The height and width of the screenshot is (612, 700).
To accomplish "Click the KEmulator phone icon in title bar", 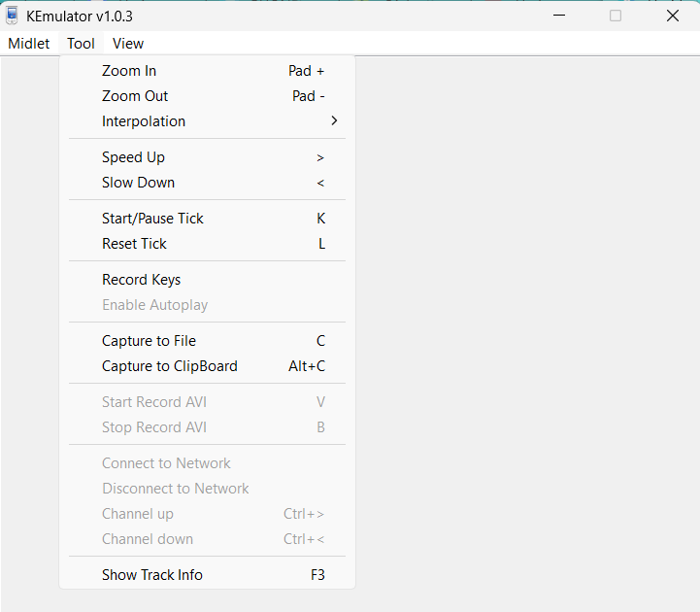I will (13, 16).
